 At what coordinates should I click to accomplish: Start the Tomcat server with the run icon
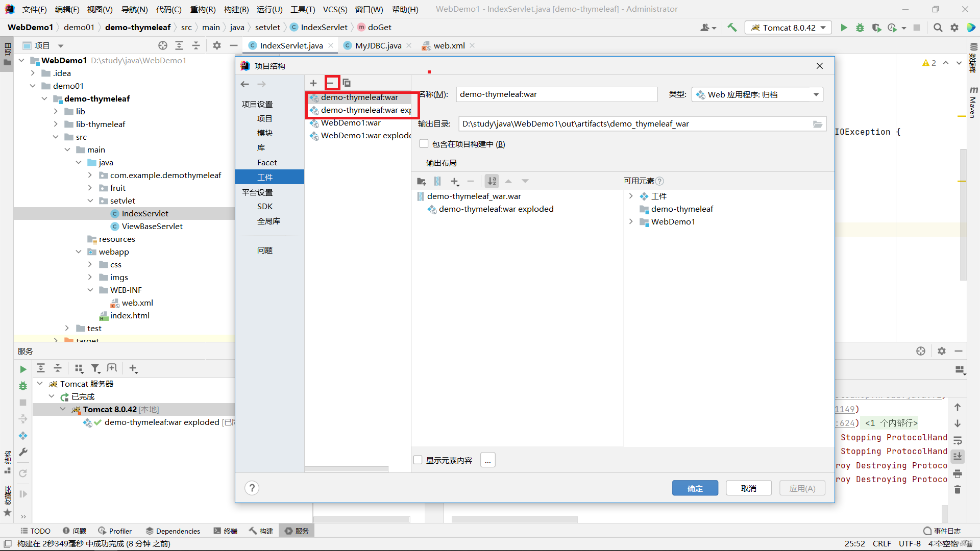[x=844, y=28]
